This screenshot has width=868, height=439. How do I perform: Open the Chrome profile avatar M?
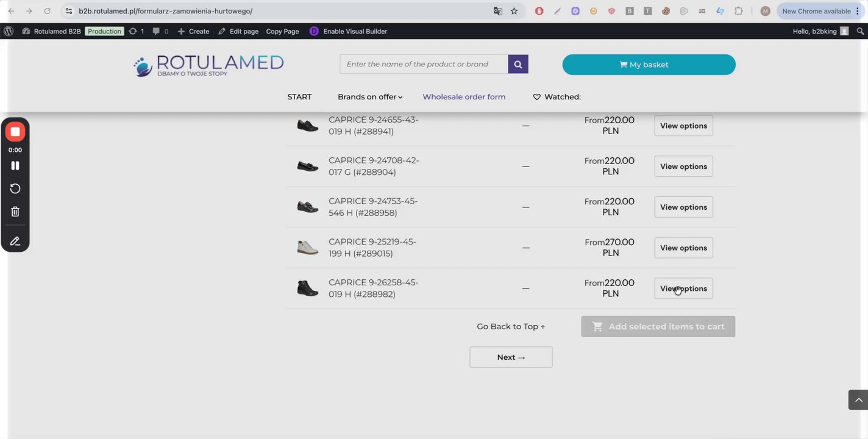click(x=765, y=11)
